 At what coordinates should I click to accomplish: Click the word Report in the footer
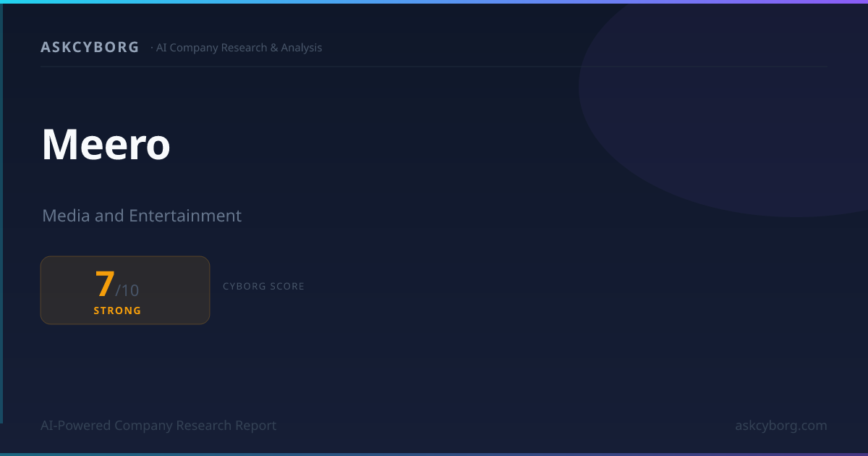[254, 426]
